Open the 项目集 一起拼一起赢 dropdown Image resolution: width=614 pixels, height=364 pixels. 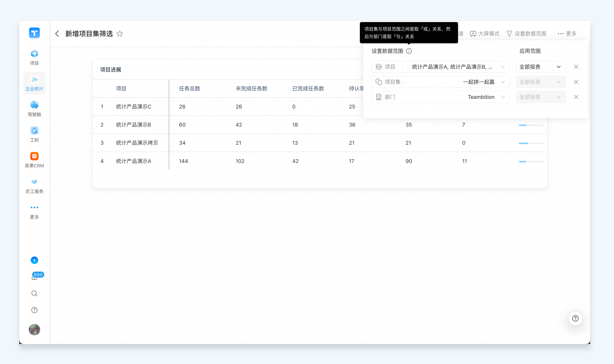(456, 82)
